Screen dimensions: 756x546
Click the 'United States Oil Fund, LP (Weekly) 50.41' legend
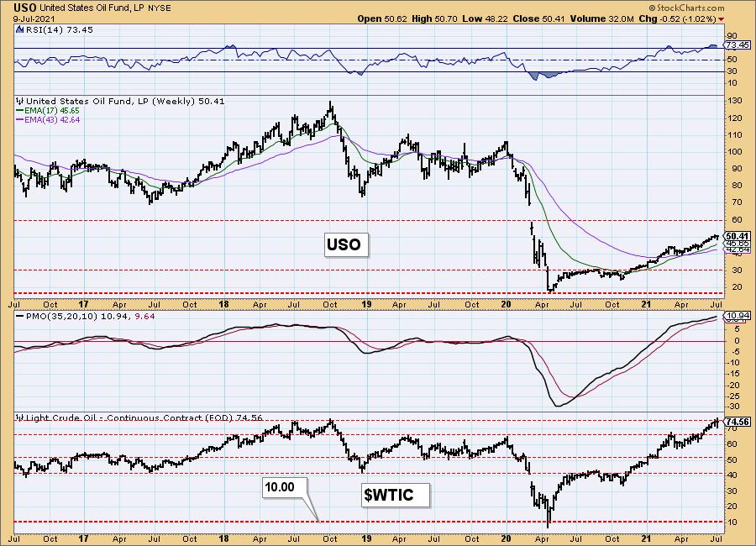coord(125,102)
